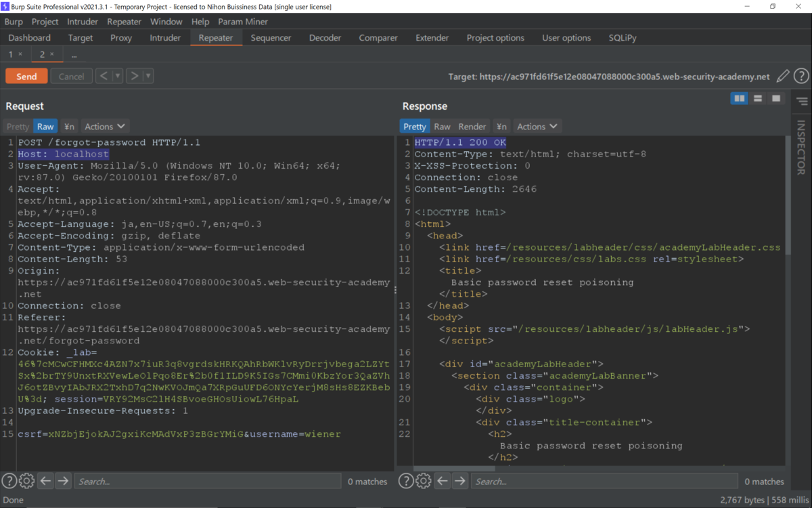Click the Cancel button
This screenshot has height=508, width=812.
tap(71, 77)
